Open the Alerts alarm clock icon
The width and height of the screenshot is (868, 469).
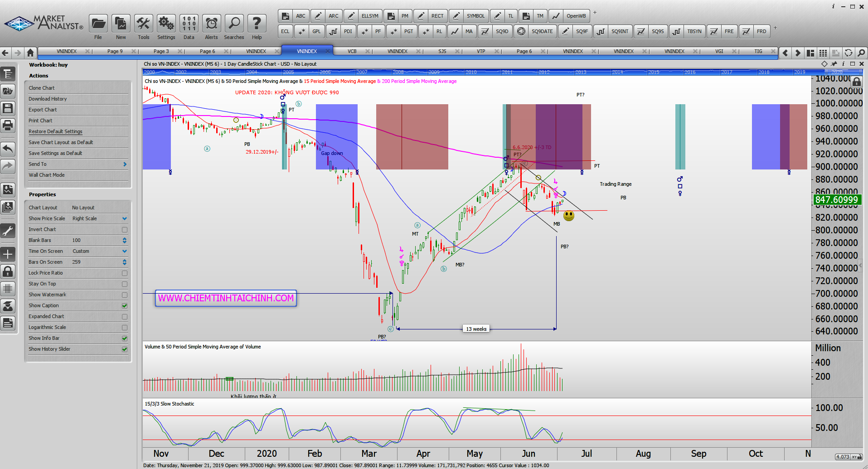211,24
